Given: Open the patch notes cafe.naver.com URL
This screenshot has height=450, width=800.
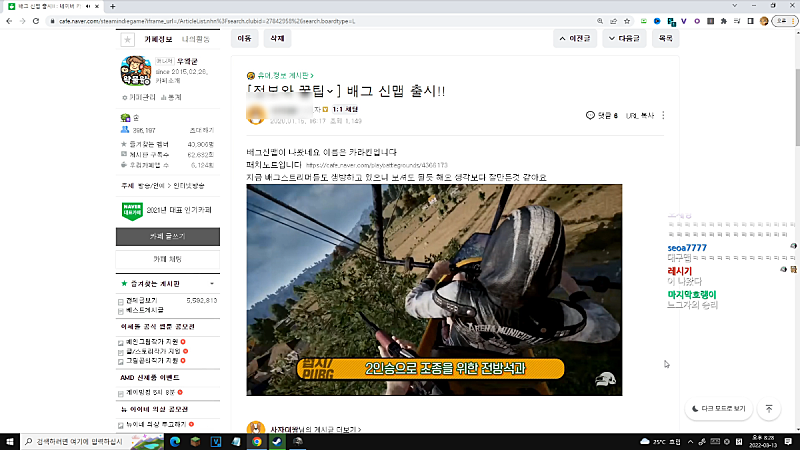Looking at the screenshot, I should pos(377,165).
